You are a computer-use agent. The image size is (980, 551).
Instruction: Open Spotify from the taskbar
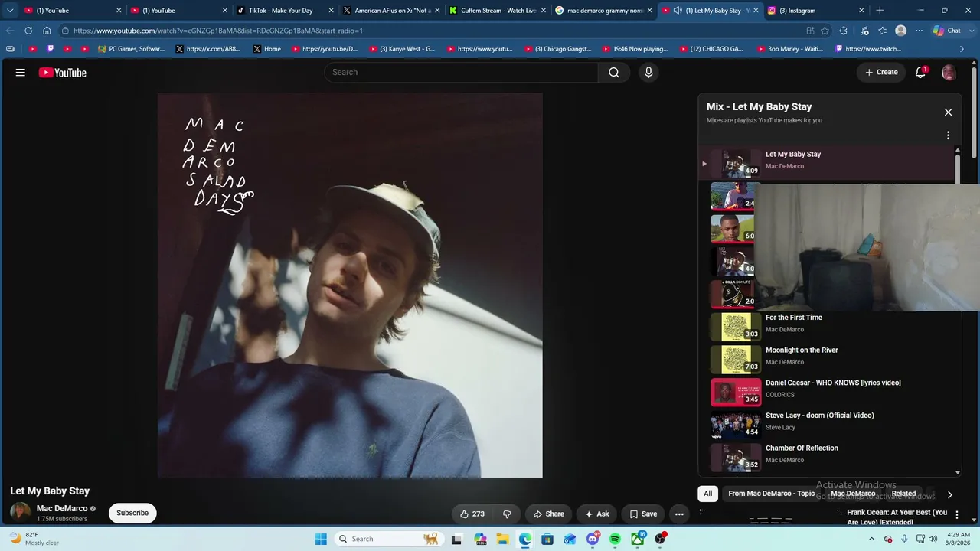[615, 539]
